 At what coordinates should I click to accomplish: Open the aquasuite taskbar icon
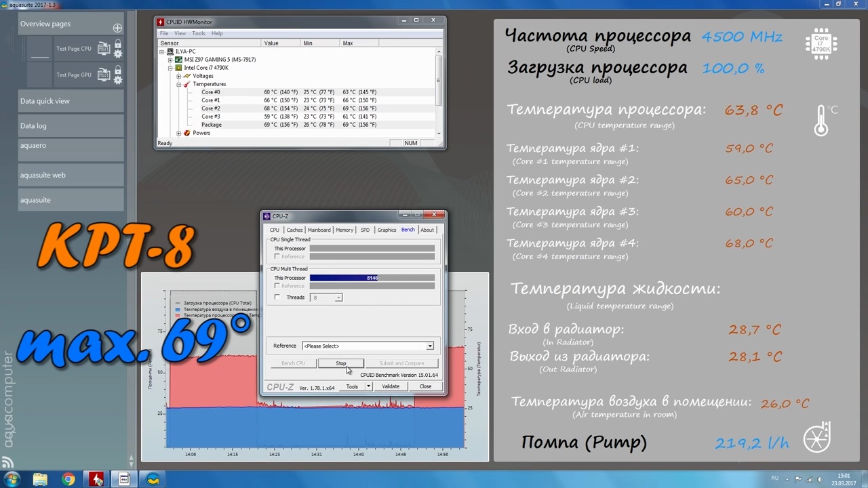pos(153,480)
